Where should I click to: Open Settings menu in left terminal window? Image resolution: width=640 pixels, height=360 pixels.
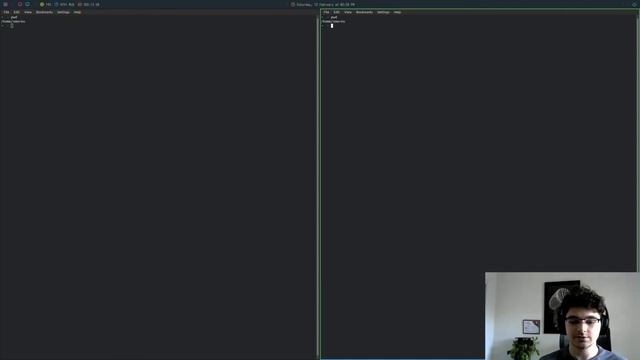click(x=63, y=12)
